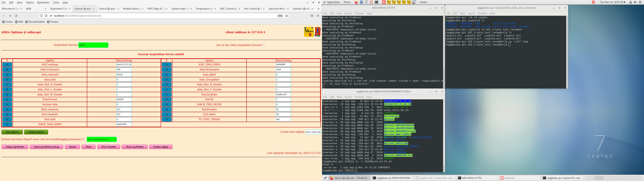Viewport: 644px width, 181px height.
Task: Bookmark this page with star icon
Action: pos(287,16)
